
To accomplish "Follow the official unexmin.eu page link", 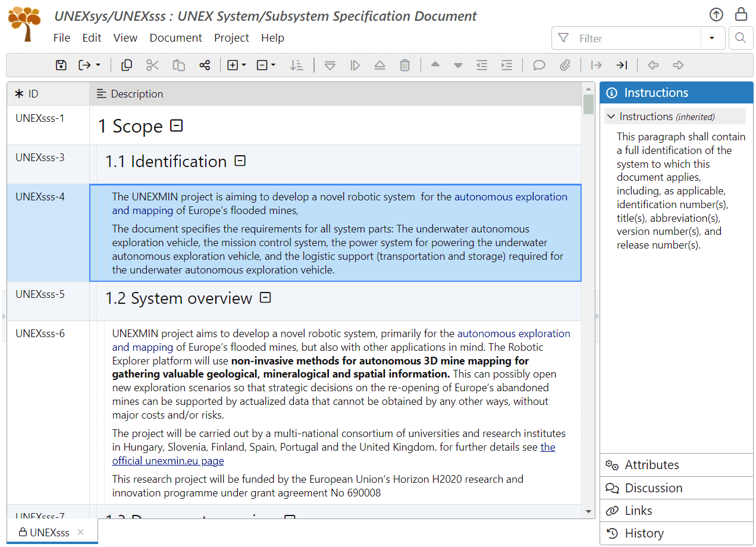I will tap(334, 454).
